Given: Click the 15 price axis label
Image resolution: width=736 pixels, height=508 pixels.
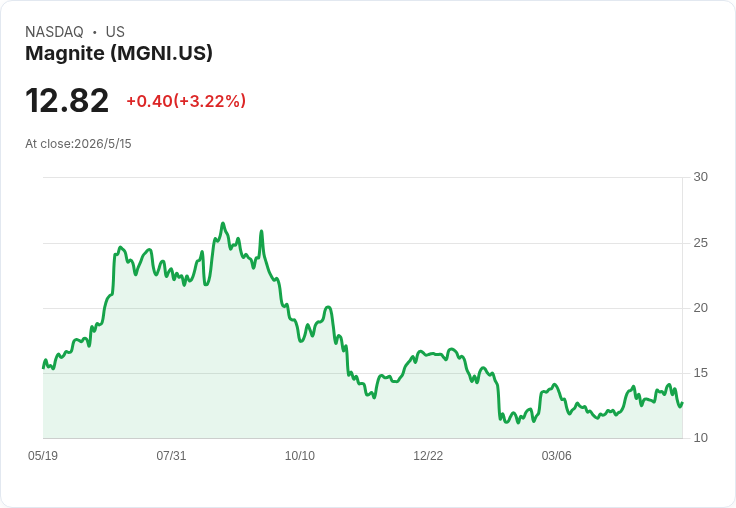Looking at the screenshot, I should (x=701, y=373).
